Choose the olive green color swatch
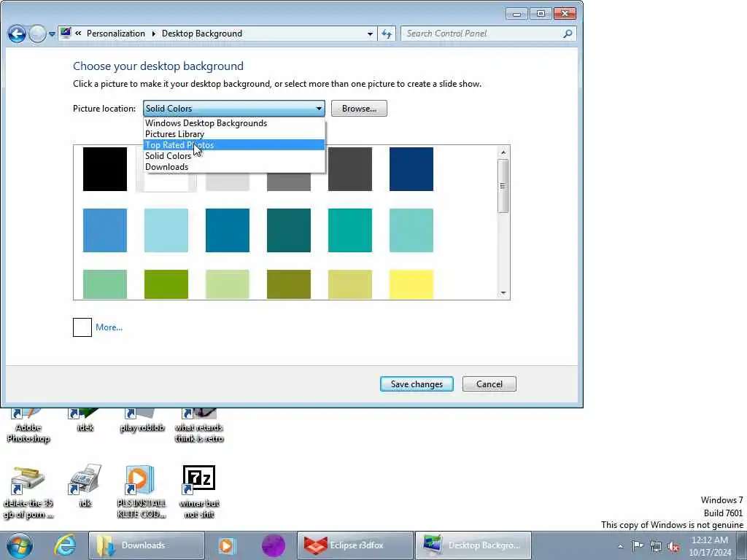Viewport: 747px width, 560px height. click(289, 284)
